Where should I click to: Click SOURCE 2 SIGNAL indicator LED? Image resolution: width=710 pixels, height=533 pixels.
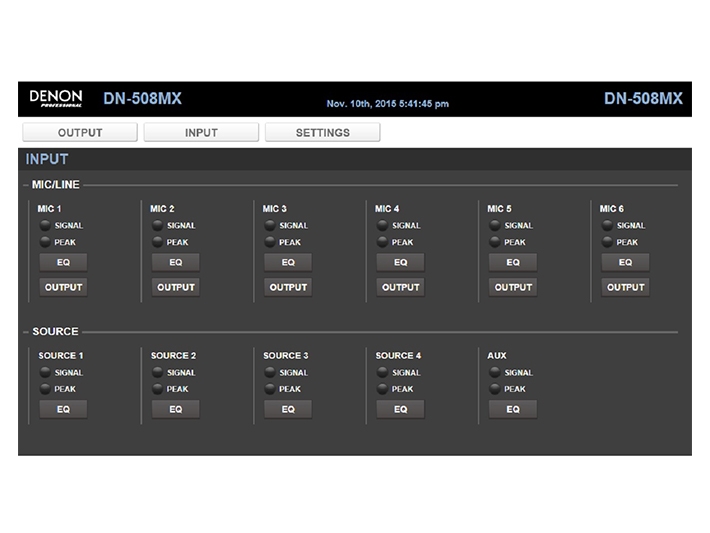(x=158, y=372)
